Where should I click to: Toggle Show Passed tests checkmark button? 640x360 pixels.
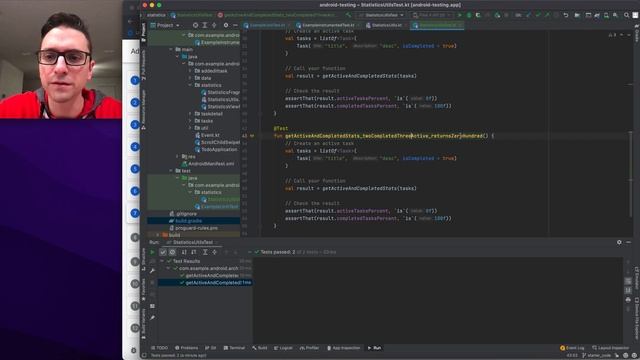(x=163, y=252)
